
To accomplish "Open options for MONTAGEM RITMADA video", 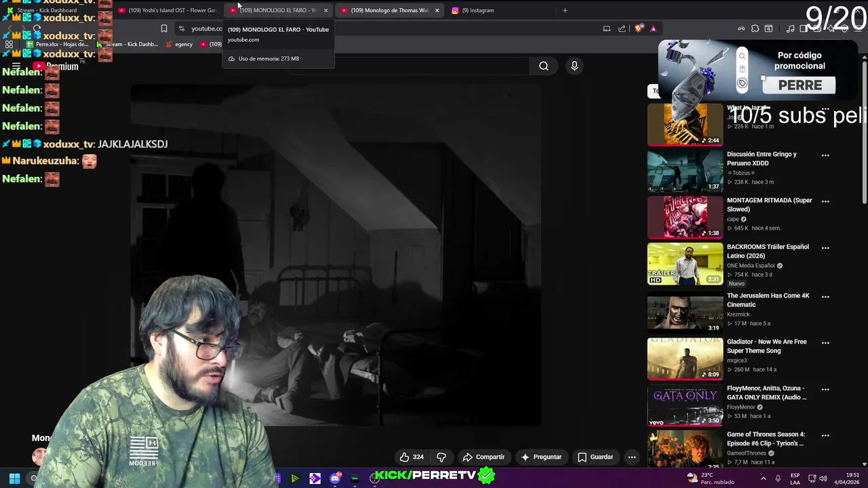I will (x=825, y=201).
